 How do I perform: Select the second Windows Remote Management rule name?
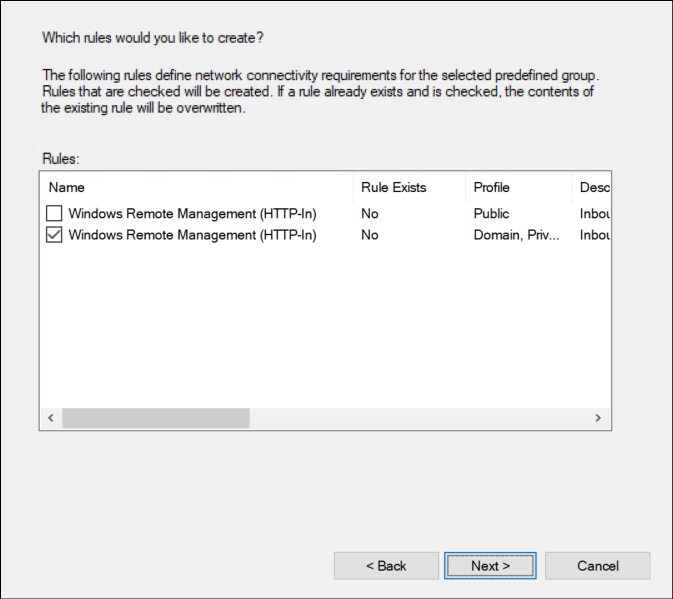[192, 235]
